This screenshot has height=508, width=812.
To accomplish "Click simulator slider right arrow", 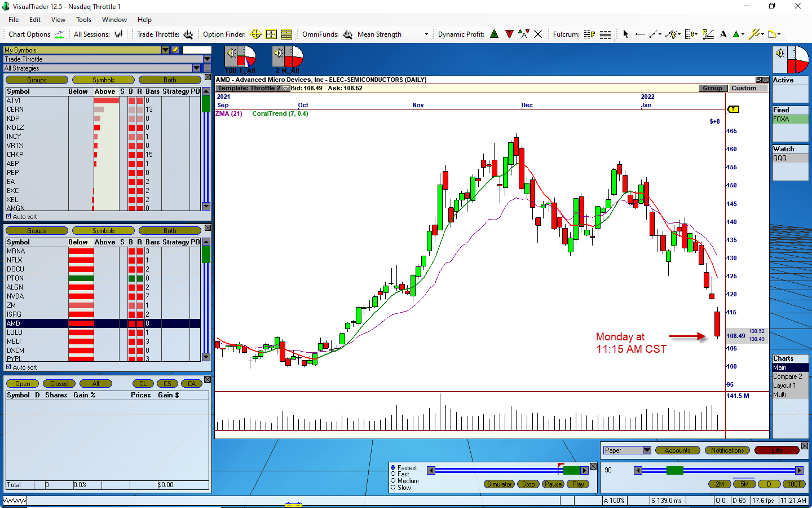I will pos(585,471).
